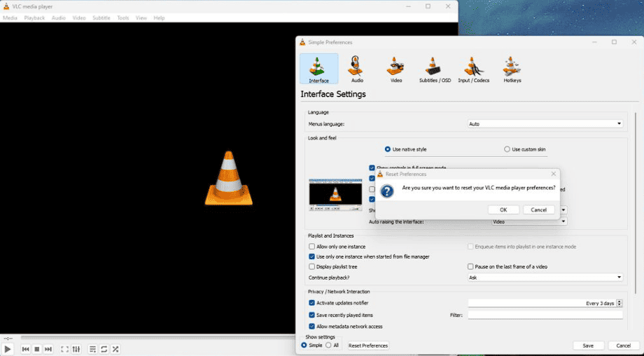Image resolution: width=644 pixels, height=356 pixels.
Task: Open the View menu
Action: click(x=141, y=18)
